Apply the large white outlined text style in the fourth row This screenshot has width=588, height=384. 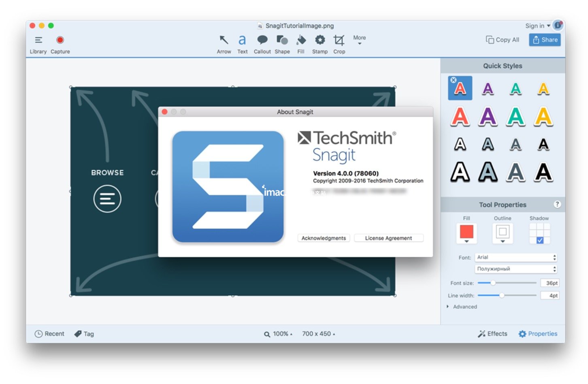click(x=460, y=172)
